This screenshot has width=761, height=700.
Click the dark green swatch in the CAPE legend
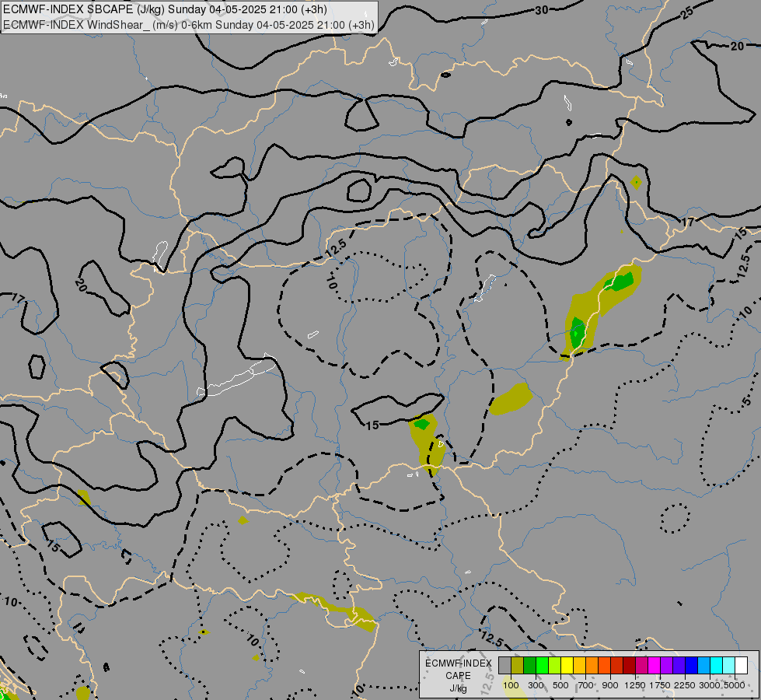click(x=529, y=665)
